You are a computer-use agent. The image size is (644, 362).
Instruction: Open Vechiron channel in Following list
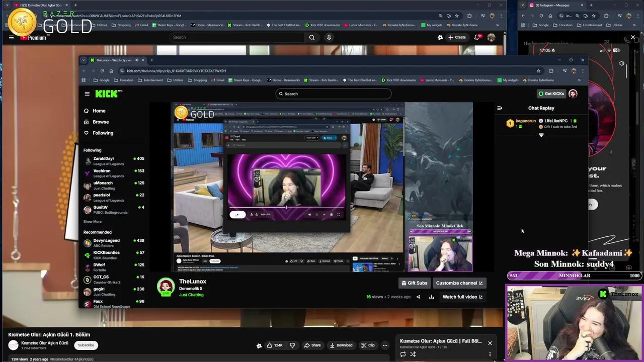[x=114, y=173]
